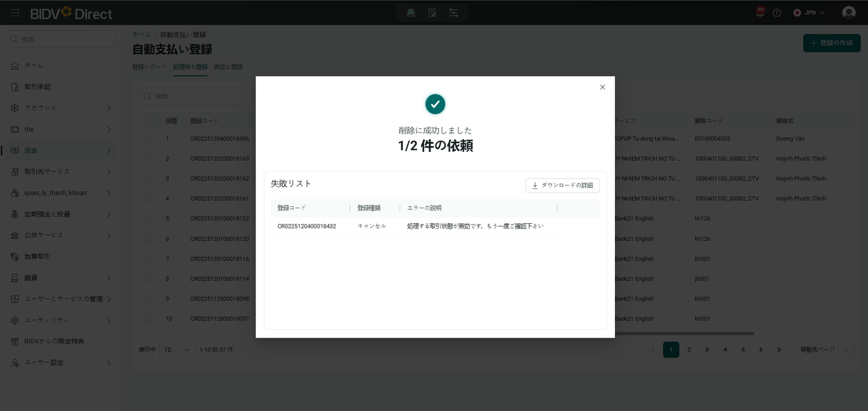Click the horizontal table scrollbar
This screenshot has height=411, width=868.
click(684, 333)
